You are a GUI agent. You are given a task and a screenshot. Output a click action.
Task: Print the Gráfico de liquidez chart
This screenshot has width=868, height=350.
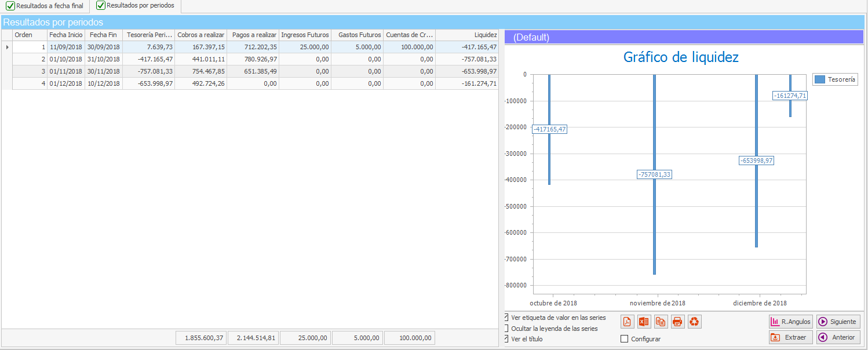(x=677, y=322)
